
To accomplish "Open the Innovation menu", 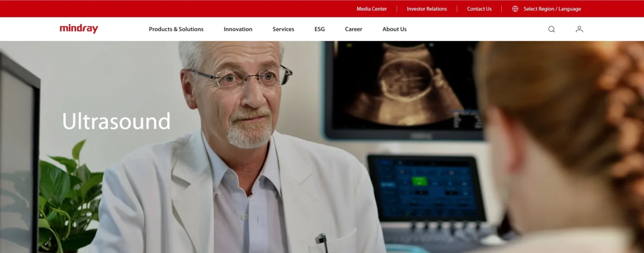I will (238, 29).
